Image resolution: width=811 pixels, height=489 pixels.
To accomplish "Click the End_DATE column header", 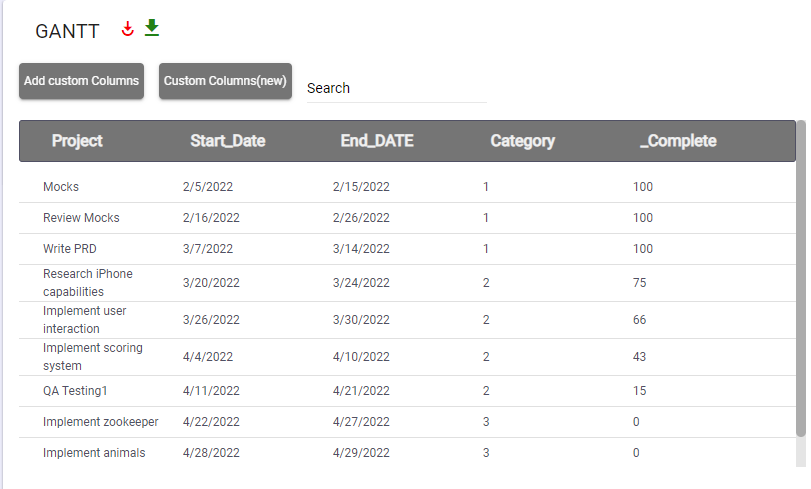I will click(x=377, y=141).
